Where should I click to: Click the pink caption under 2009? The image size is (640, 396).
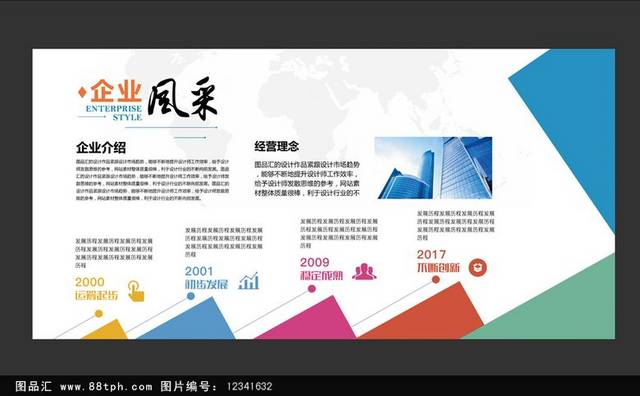[322, 276]
